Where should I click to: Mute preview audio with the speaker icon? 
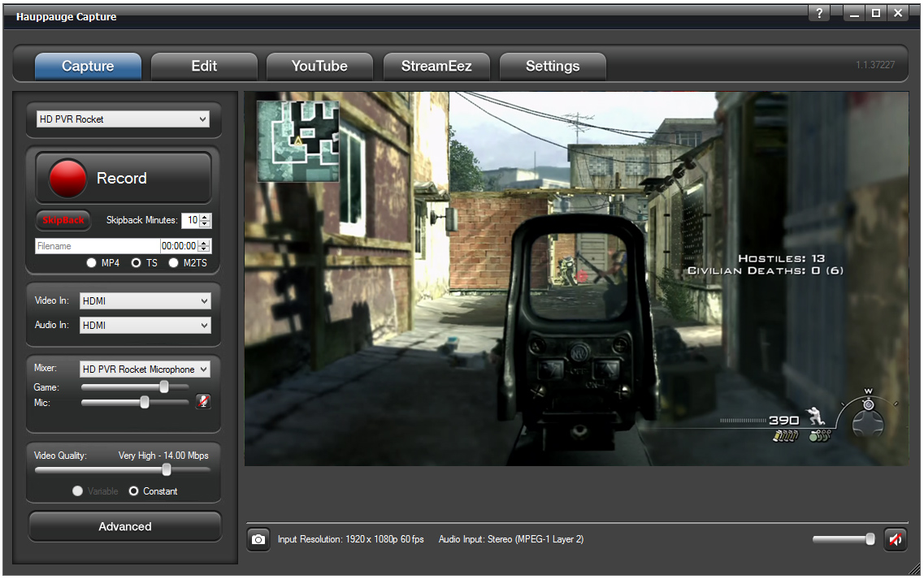[895, 539]
